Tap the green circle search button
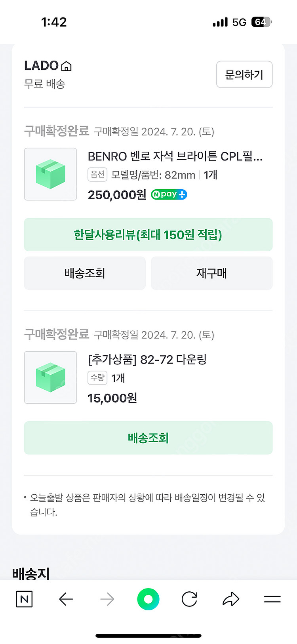The image size is (297, 644). [x=148, y=599]
